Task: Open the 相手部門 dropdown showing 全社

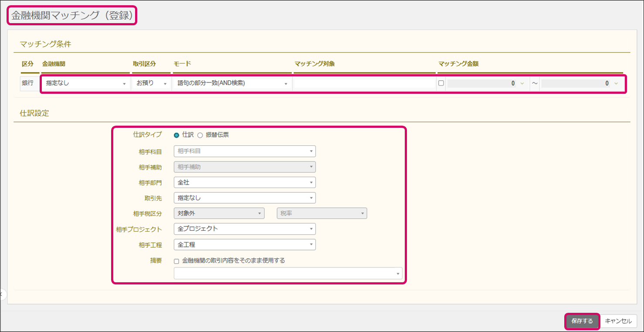Action: pos(244,182)
